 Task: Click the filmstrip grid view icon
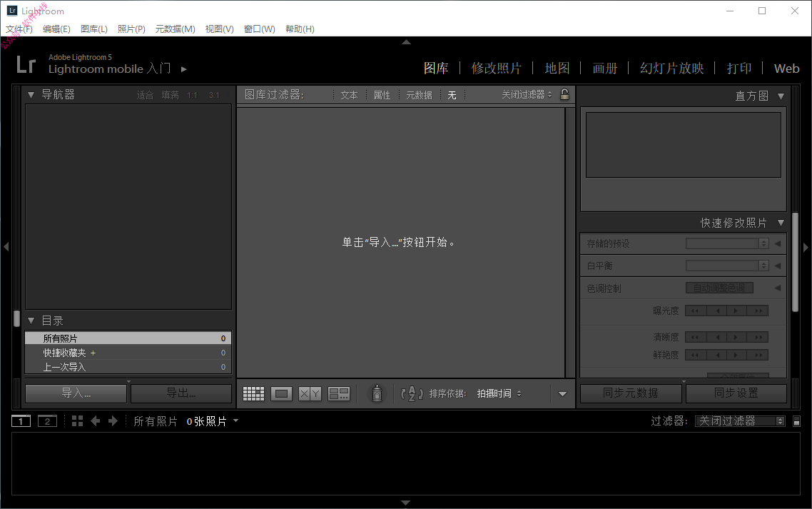coord(77,421)
